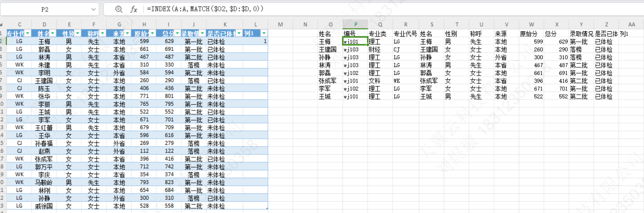Select column header P

[355, 24]
